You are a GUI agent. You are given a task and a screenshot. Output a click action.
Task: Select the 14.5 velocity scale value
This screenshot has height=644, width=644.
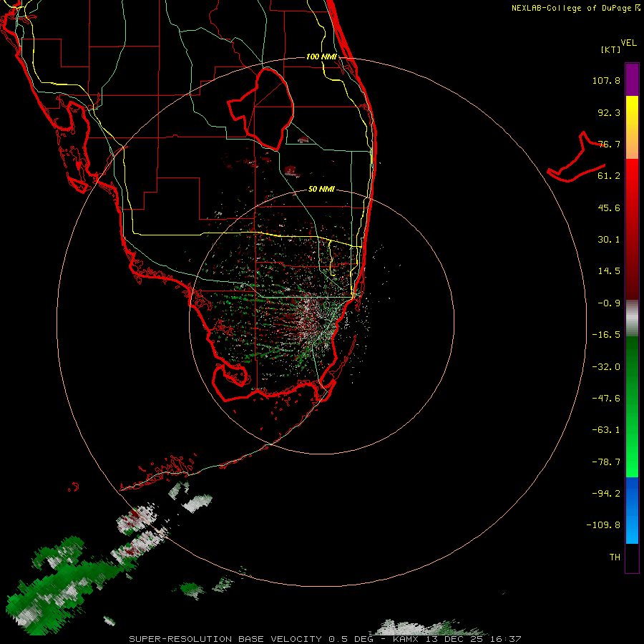pyautogui.click(x=609, y=271)
